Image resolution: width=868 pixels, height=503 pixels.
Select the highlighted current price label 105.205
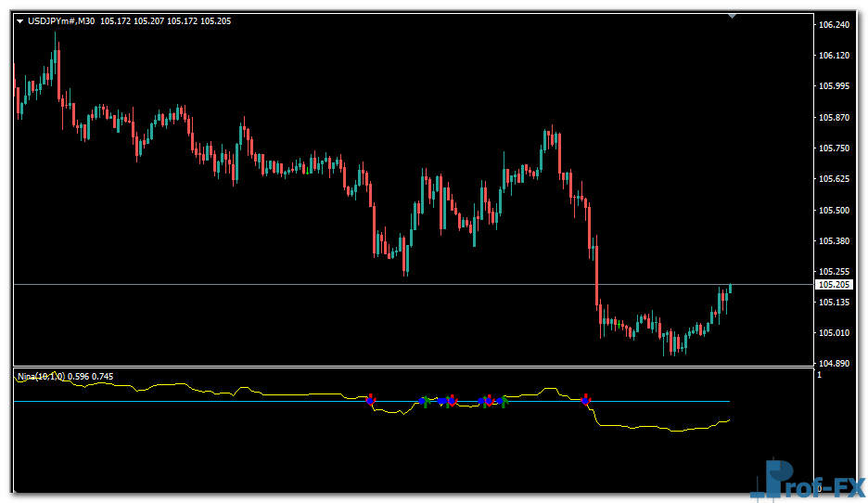pos(834,285)
